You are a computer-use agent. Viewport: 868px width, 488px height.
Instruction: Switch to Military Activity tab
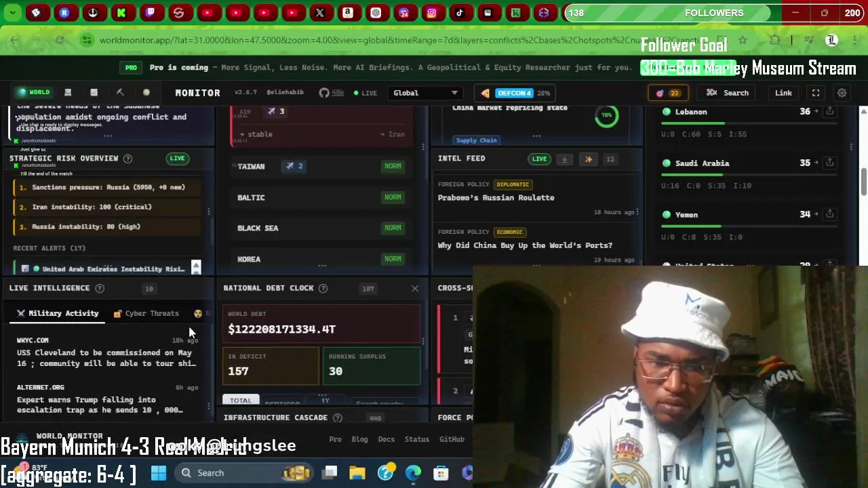pos(58,313)
